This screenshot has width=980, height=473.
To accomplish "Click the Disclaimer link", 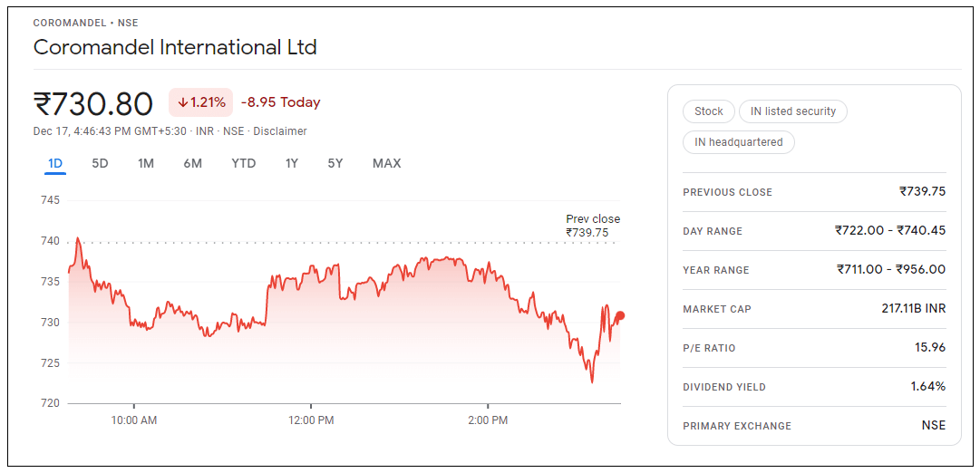I will (x=280, y=131).
